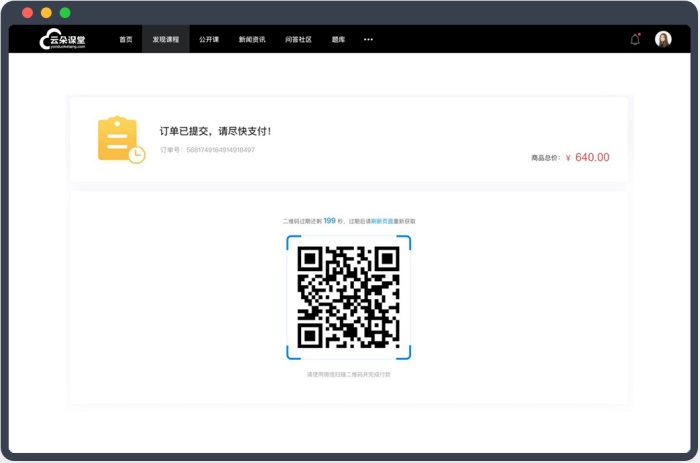This screenshot has height=463, width=700.
Task: Open the more menu (three dots)
Action: (368, 39)
